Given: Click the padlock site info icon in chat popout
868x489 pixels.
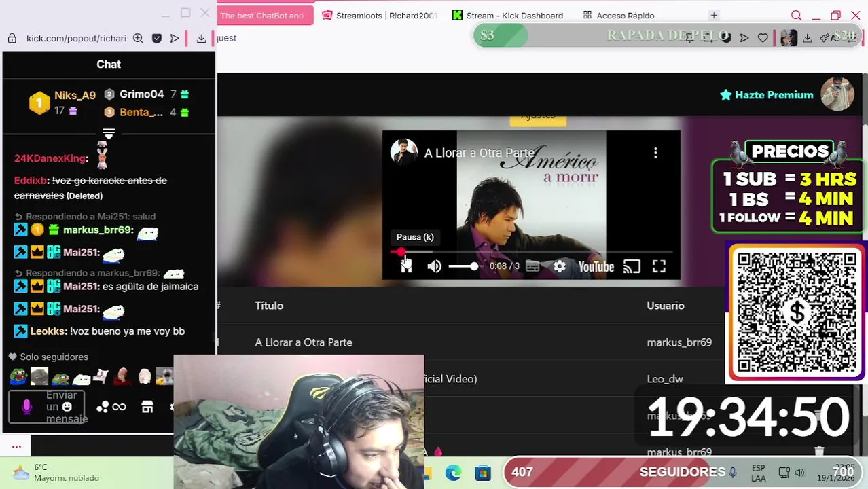Looking at the screenshot, I should pos(12,38).
